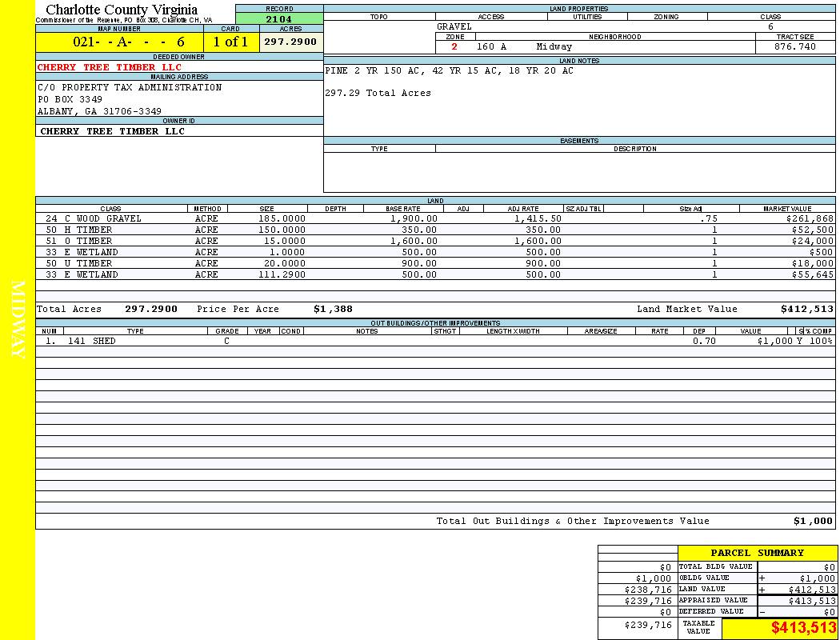Click deeded owner CHERRY TREE TIMBER LLC in red
The height and width of the screenshot is (640, 840).
110,67
